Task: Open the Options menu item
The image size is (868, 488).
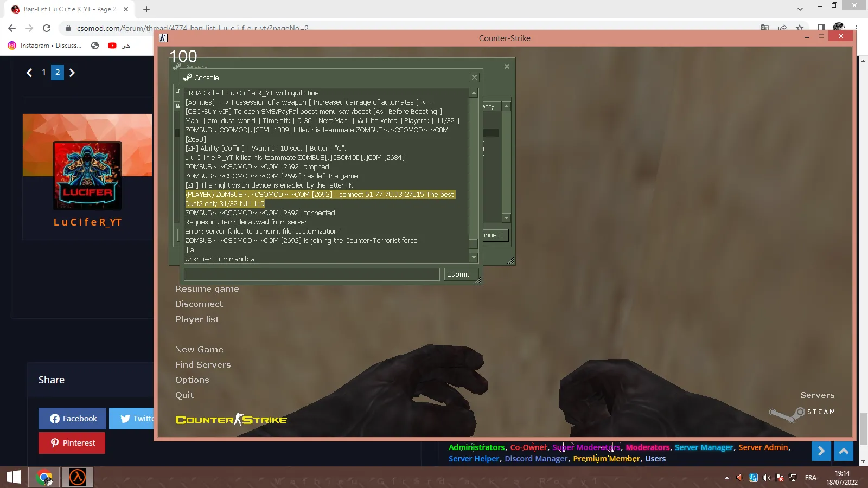Action: (192, 380)
